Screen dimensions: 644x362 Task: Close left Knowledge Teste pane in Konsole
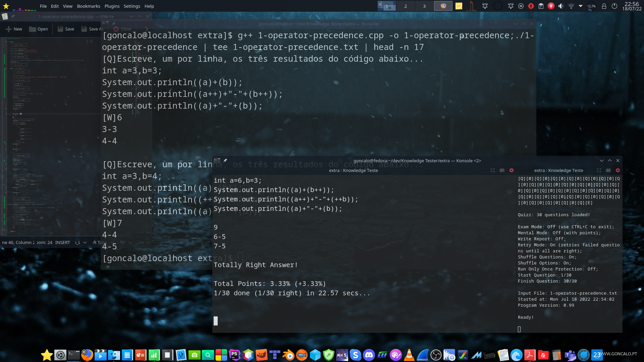coord(512,170)
